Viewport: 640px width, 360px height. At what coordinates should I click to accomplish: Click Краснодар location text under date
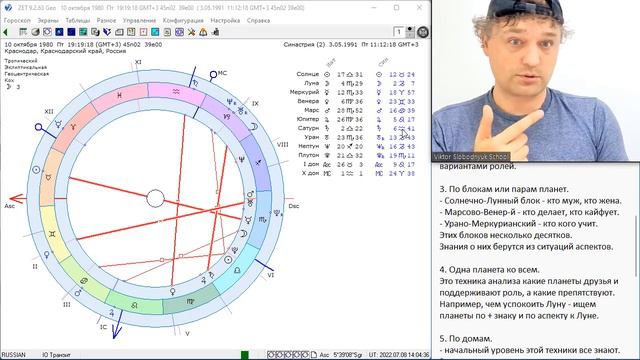click(x=65, y=51)
